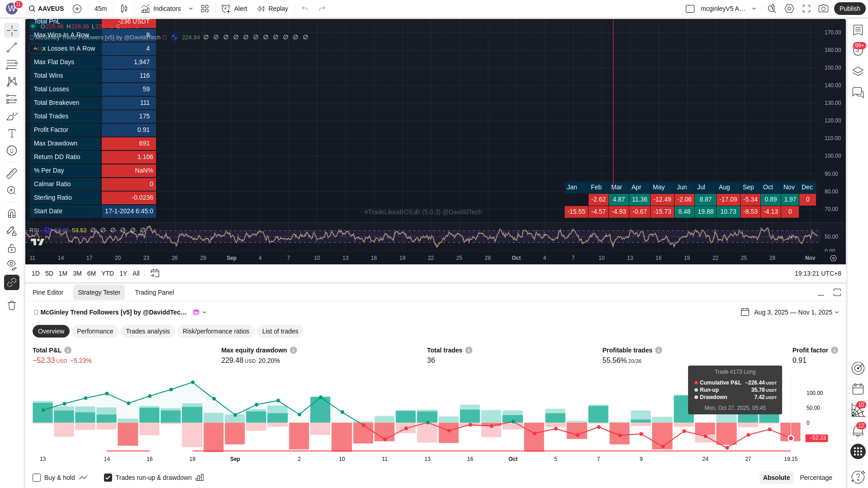The image size is (868, 488).
Task: Enter fullscreen mode
Action: click(x=807, y=9)
